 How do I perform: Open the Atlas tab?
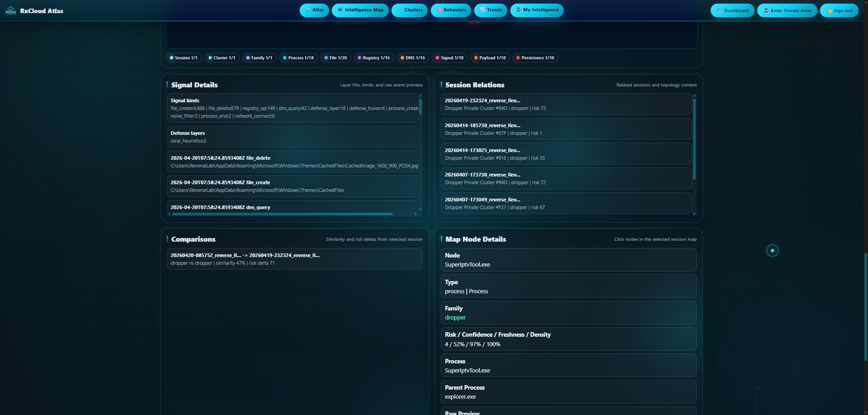click(314, 10)
